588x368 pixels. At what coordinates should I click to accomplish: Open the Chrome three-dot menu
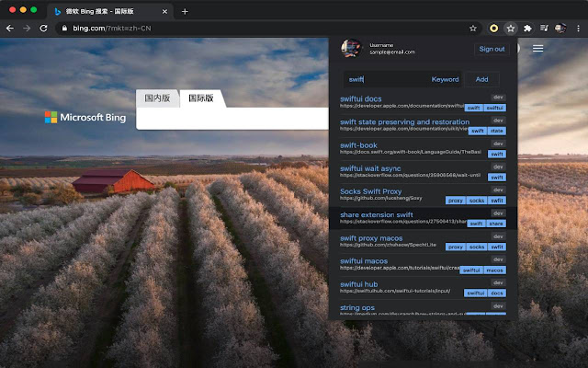click(578, 29)
